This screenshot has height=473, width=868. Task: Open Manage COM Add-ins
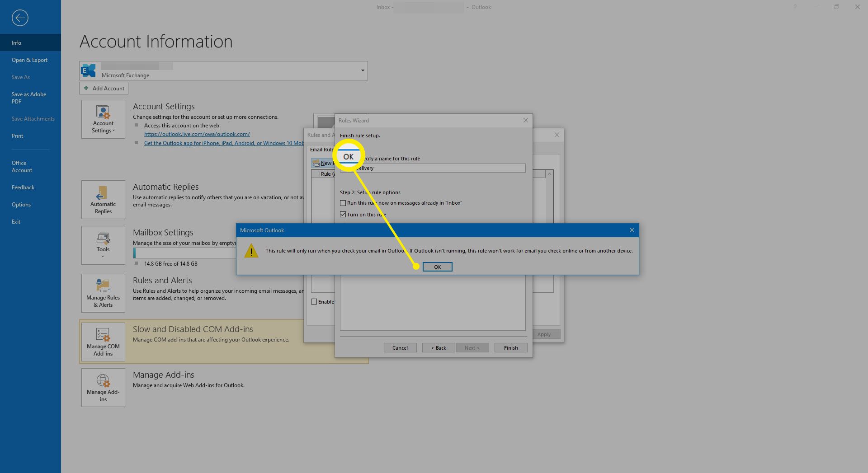103,342
